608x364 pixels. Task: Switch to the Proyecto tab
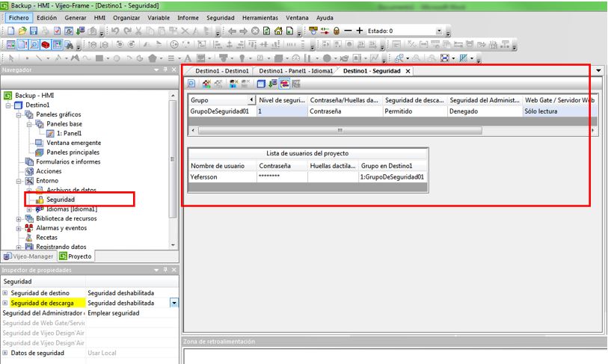point(76,256)
